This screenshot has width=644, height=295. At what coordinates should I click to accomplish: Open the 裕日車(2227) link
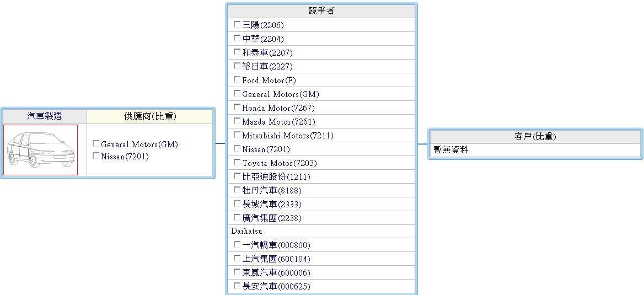pyautogui.click(x=267, y=67)
